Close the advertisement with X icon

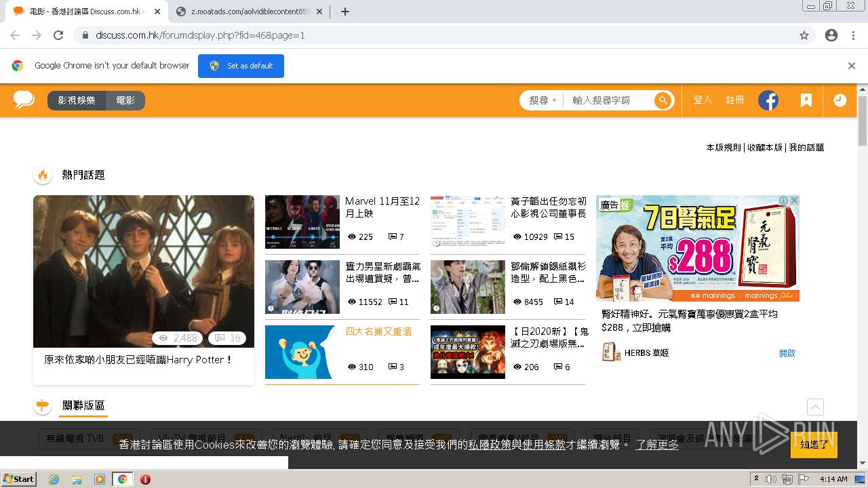[794, 201]
